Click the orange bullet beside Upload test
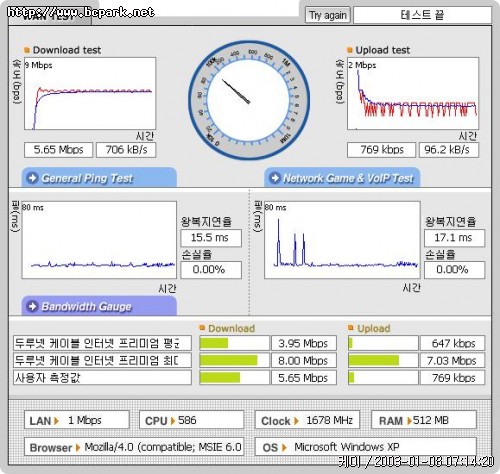Image resolution: width=500 pixels, height=474 pixels. (350, 50)
